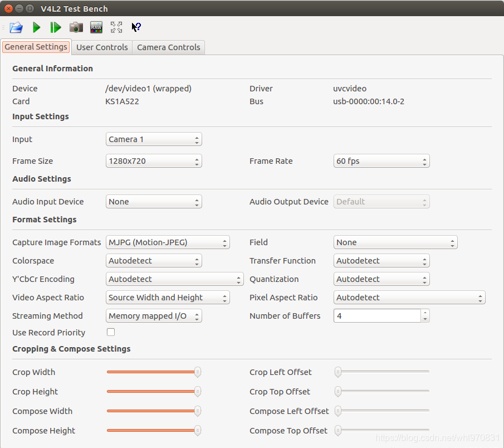This screenshot has height=448, width=504.
Task: Open the Streaming Method dropdown
Action: 154,315
